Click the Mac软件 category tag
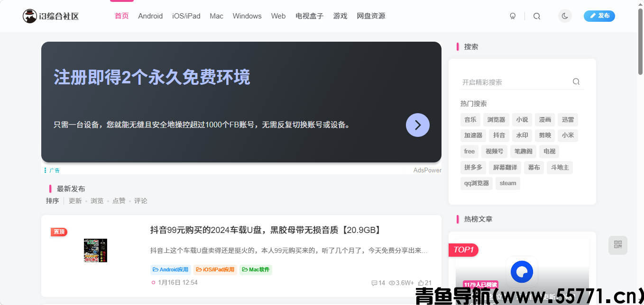This screenshot has width=644, height=305. 256,270
